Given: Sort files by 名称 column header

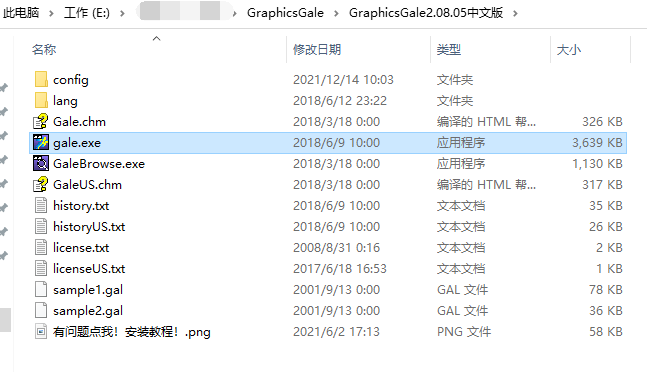Looking at the screenshot, I should (44, 50).
